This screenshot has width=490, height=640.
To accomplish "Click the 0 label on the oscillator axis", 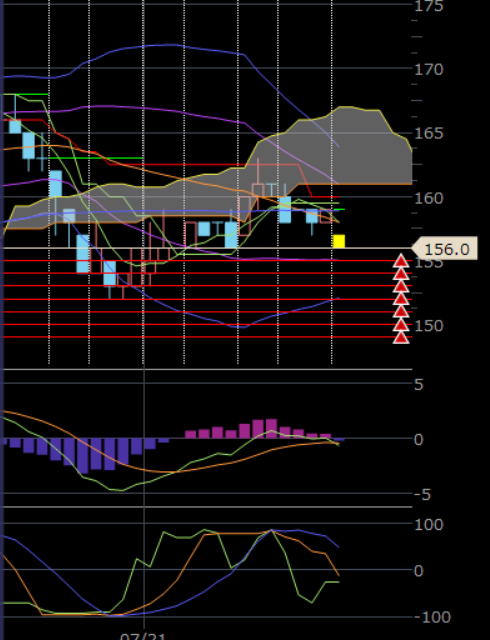I will 419,571.
